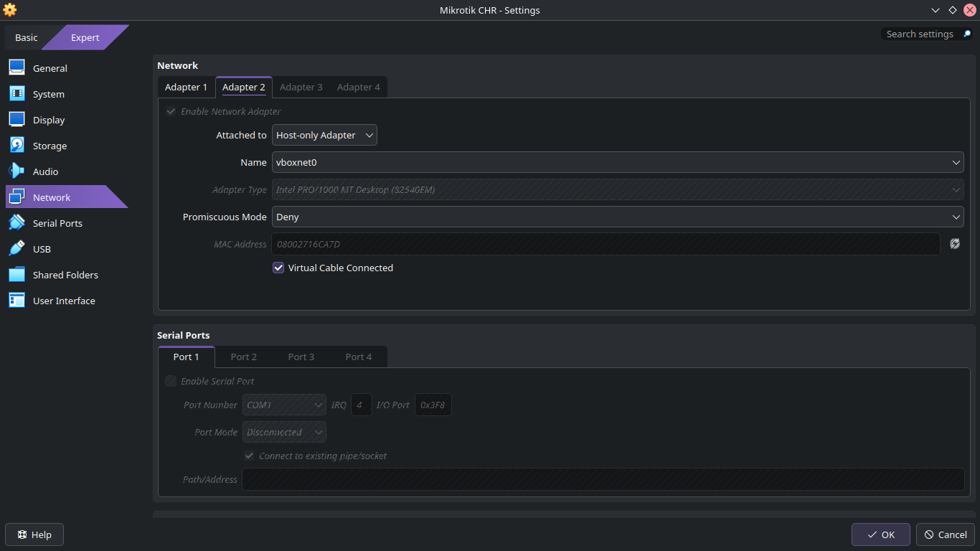Switch to the Adapter 4 tab
Screen dimensions: 980x551
tap(359, 87)
